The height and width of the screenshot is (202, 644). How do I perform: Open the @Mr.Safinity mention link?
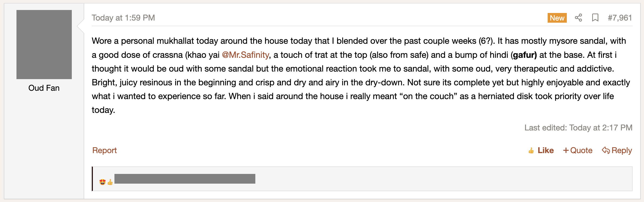pos(245,55)
